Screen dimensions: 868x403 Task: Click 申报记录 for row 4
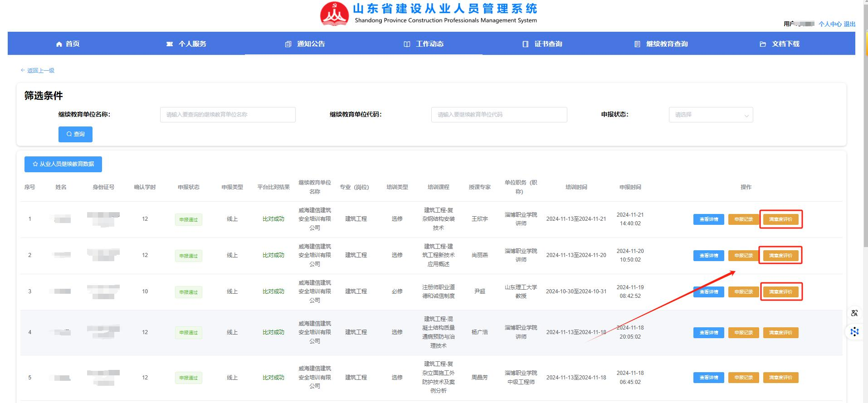[x=743, y=333]
